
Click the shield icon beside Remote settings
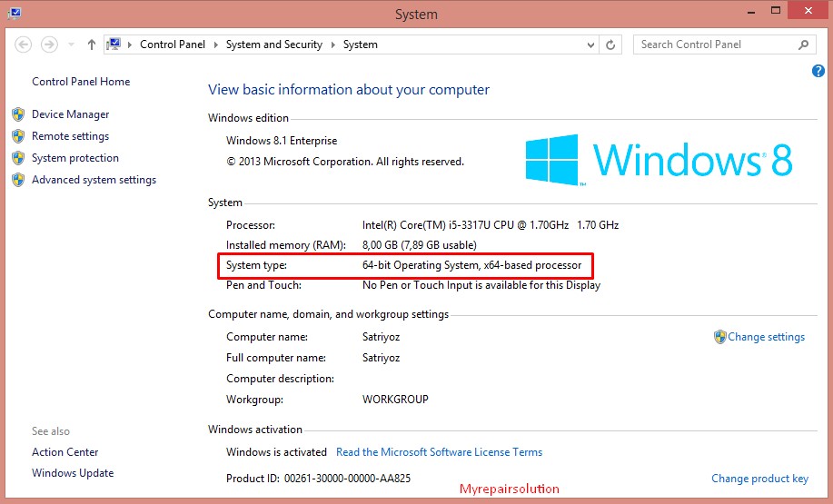click(x=18, y=136)
